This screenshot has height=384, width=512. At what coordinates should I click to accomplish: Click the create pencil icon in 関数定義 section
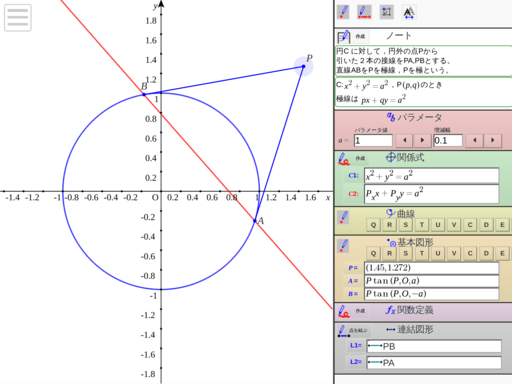[344, 311]
